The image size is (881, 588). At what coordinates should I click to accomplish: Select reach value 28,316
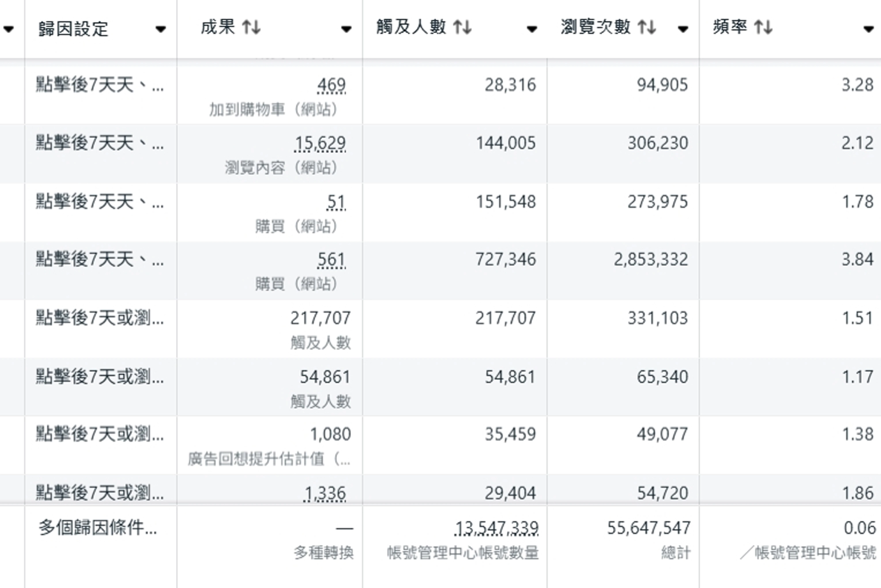(x=510, y=85)
